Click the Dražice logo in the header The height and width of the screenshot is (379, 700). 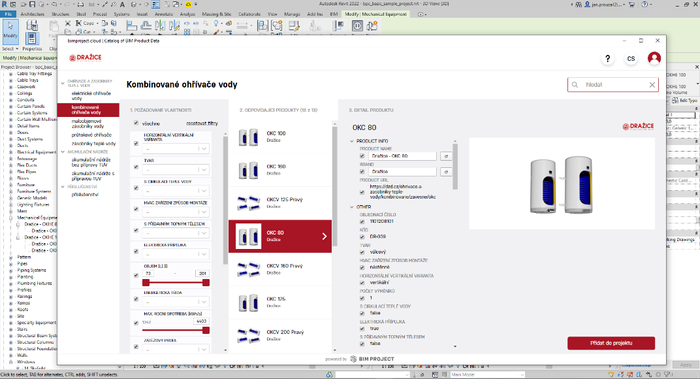coord(85,58)
